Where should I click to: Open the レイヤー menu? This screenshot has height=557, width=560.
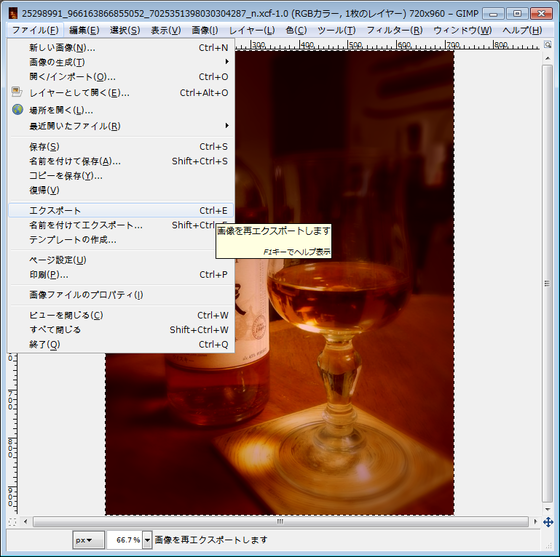252,30
